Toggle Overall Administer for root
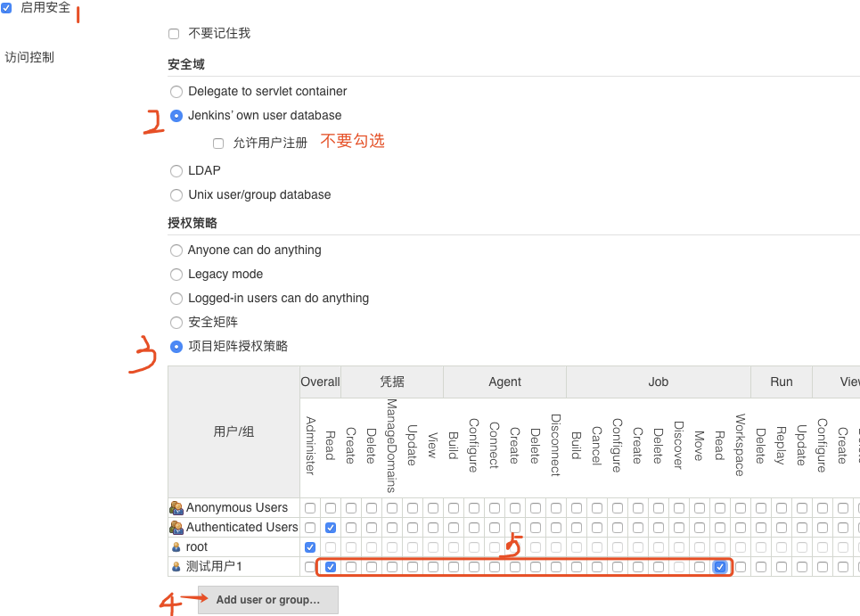Viewport: 860px width, 616px height. click(x=310, y=547)
